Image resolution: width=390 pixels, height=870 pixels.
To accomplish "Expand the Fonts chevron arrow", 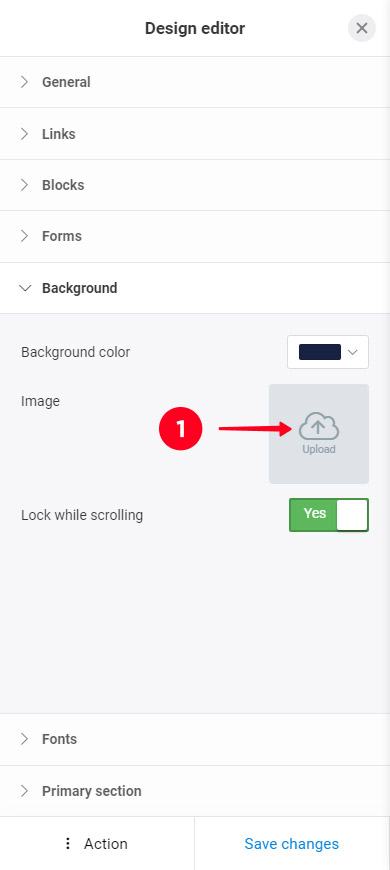I will click(24, 739).
